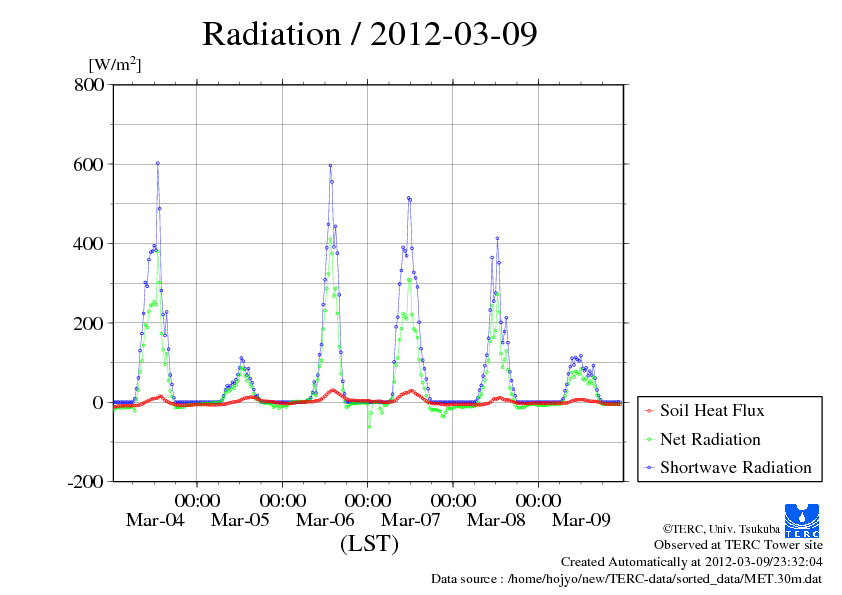Click the Created Automatically timestamp text

[691, 562]
